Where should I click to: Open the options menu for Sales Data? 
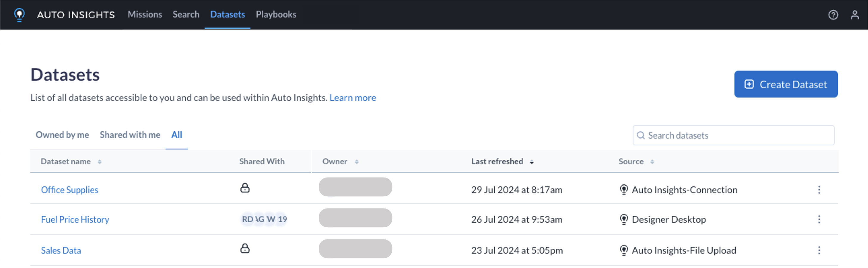(x=820, y=250)
